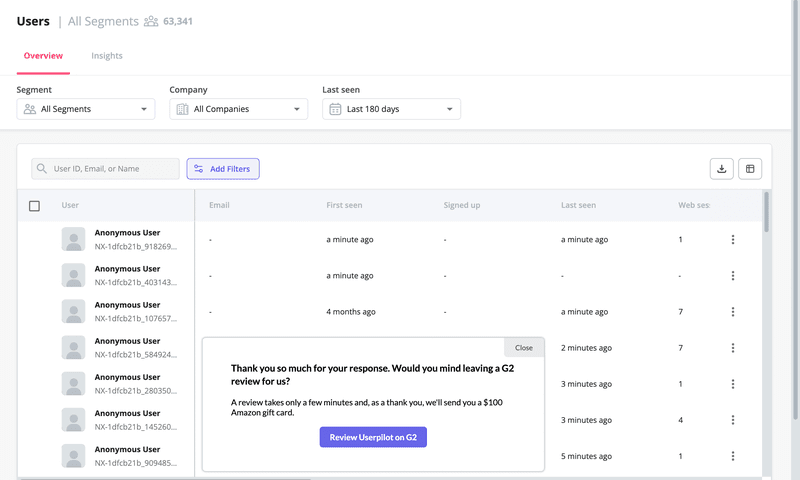The width and height of the screenshot is (800, 480).
Task: Open the Company dropdown
Action: pyautogui.click(x=239, y=109)
